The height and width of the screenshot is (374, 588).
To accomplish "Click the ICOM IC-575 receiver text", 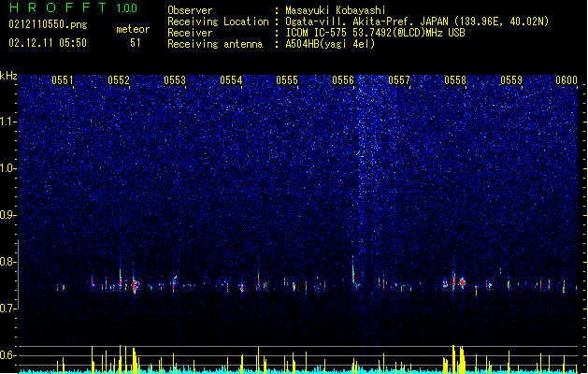I will tap(376, 33).
